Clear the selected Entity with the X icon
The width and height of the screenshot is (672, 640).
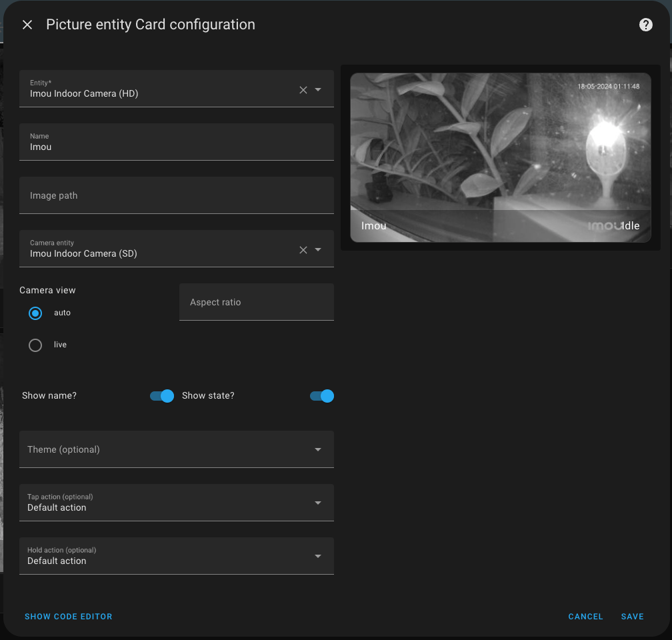[x=303, y=89]
